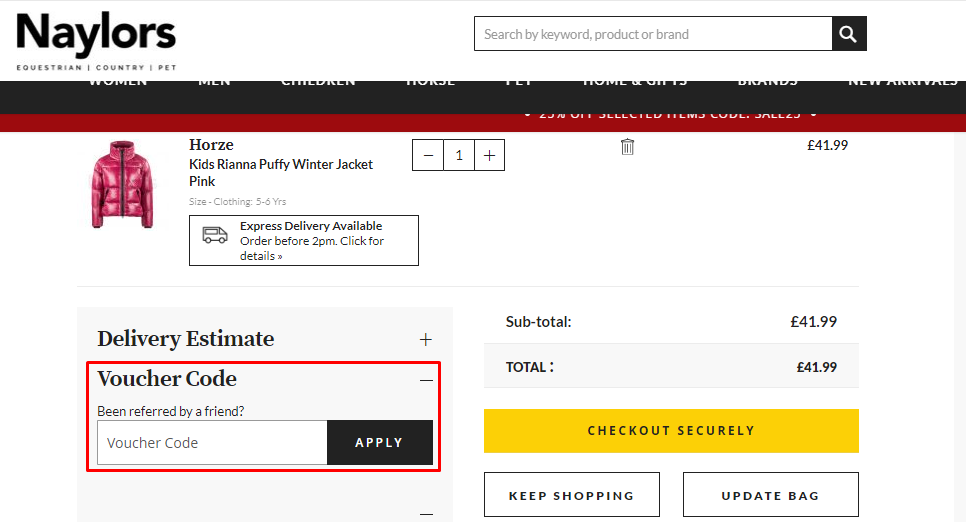Click the Horze brand name
The width and height of the screenshot is (966, 522).
coord(211,145)
